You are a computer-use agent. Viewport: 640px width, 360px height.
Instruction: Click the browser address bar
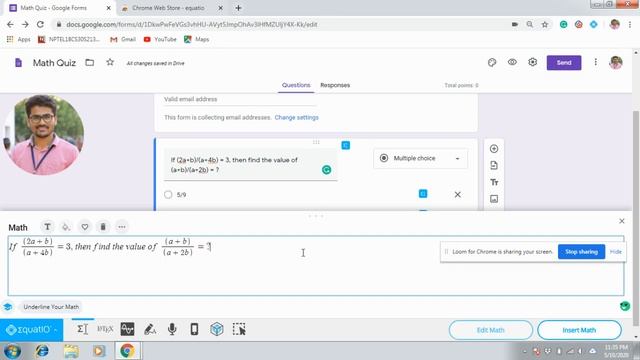point(282,24)
